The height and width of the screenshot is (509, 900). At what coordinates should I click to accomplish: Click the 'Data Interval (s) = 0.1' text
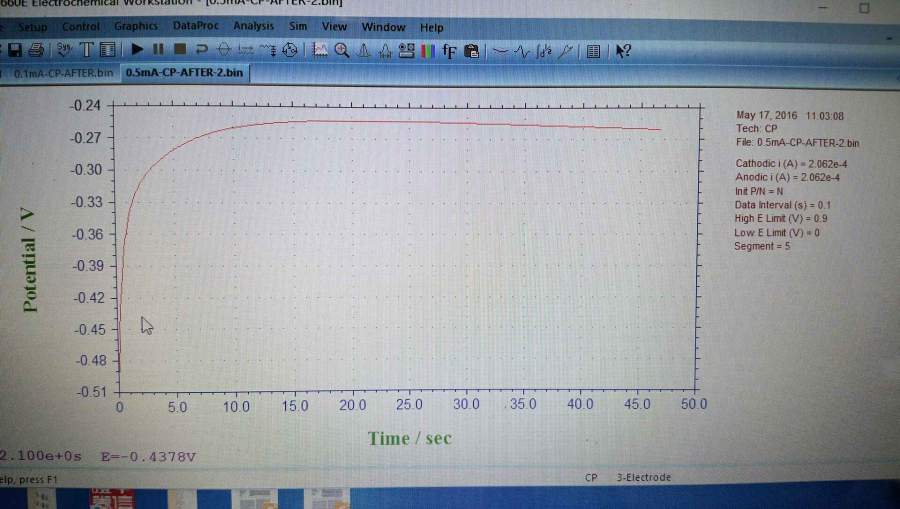click(x=782, y=205)
